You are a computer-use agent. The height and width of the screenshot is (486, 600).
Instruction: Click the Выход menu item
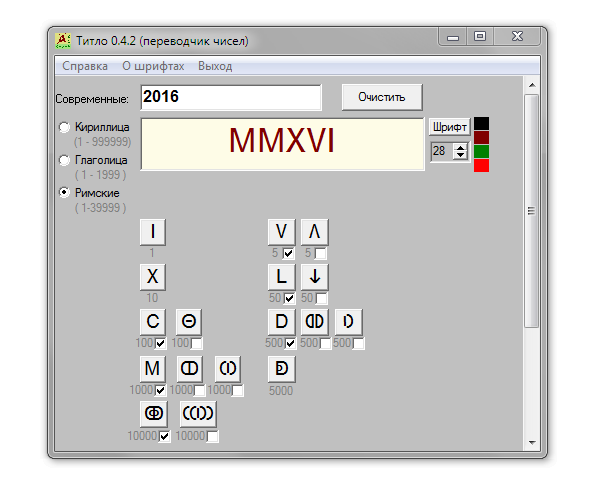pyautogui.click(x=215, y=66)
